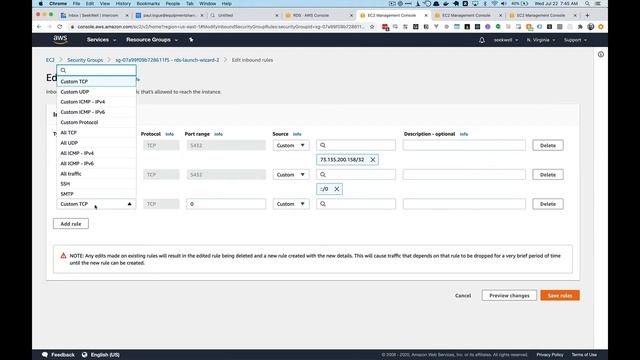This screenshot has width=640, height=360.
Task: Select SSH option
Action: click(96, 184)
